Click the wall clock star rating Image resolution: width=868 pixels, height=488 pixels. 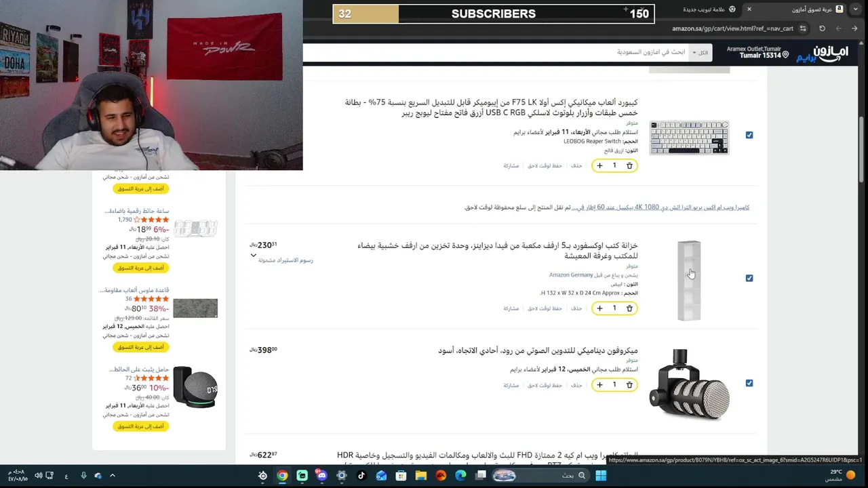pyautogui.click(x=151, y=220)
